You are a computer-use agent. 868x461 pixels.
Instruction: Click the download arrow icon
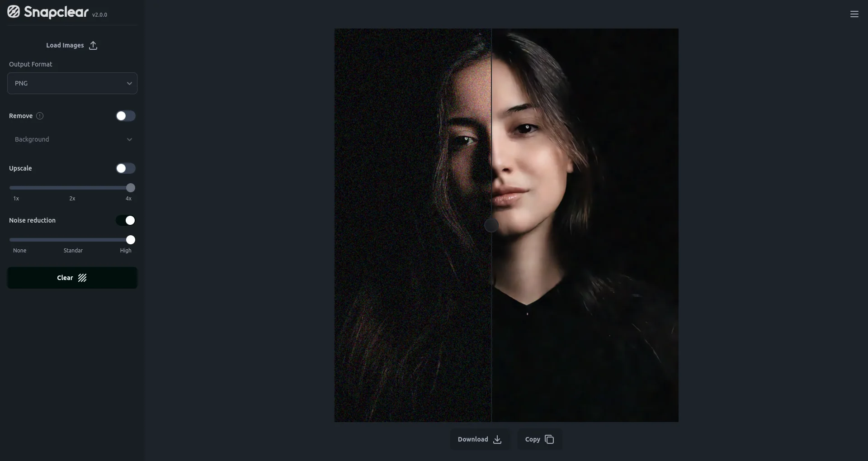497,439
